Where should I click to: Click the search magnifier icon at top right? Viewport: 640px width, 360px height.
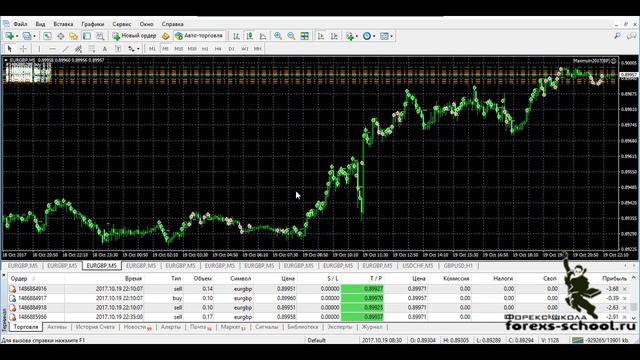[x=617, y=36]
